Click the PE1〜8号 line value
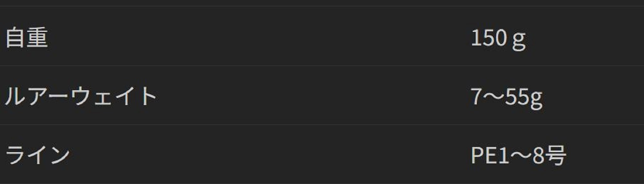The width and height of the screenshot is (644, 184). pos(518,155)
